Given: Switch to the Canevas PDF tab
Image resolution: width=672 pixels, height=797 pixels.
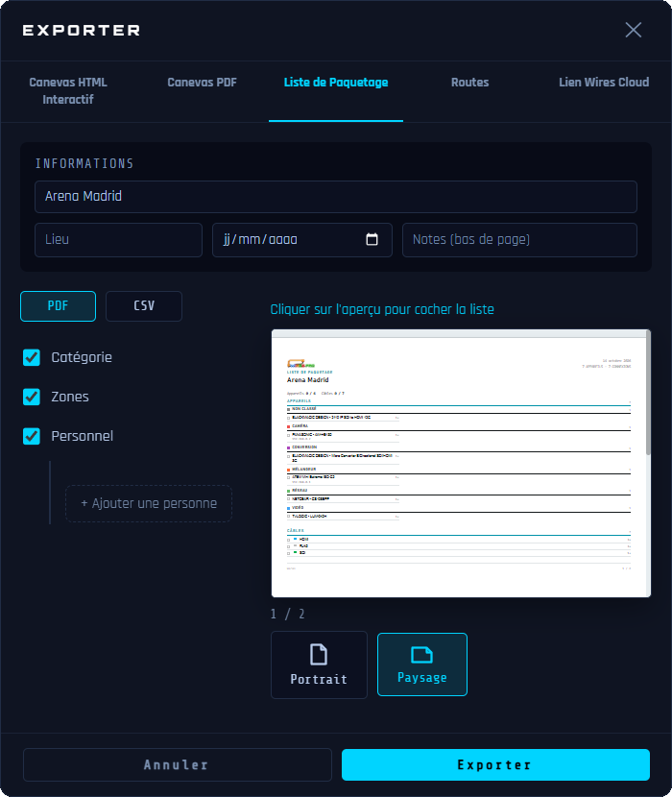Looking at the screenshot, I should point(202,83).
